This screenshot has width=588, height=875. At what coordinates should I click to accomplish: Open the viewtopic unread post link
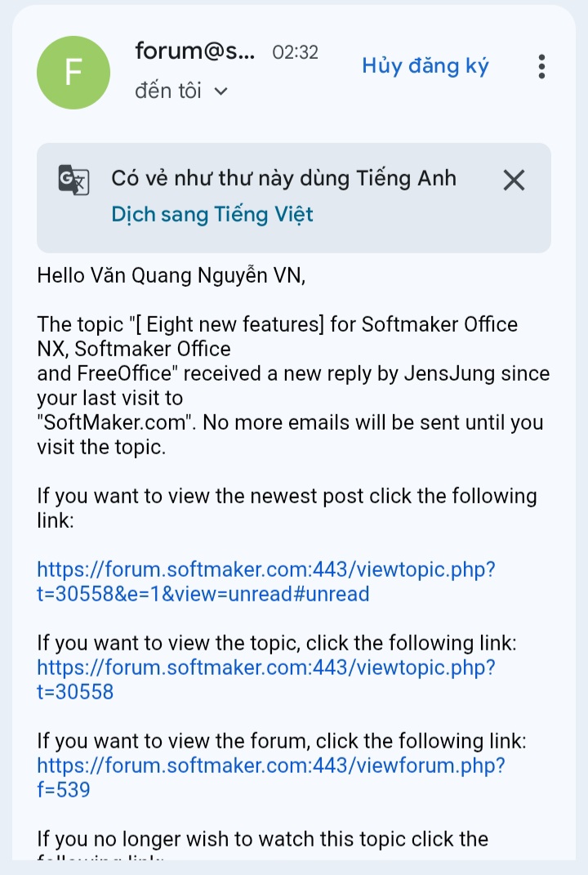[266, 582]
